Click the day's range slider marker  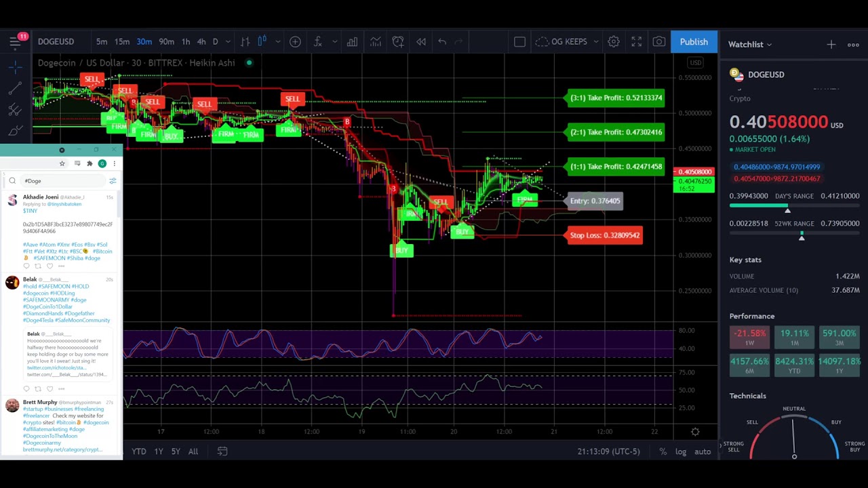[787, 210]
